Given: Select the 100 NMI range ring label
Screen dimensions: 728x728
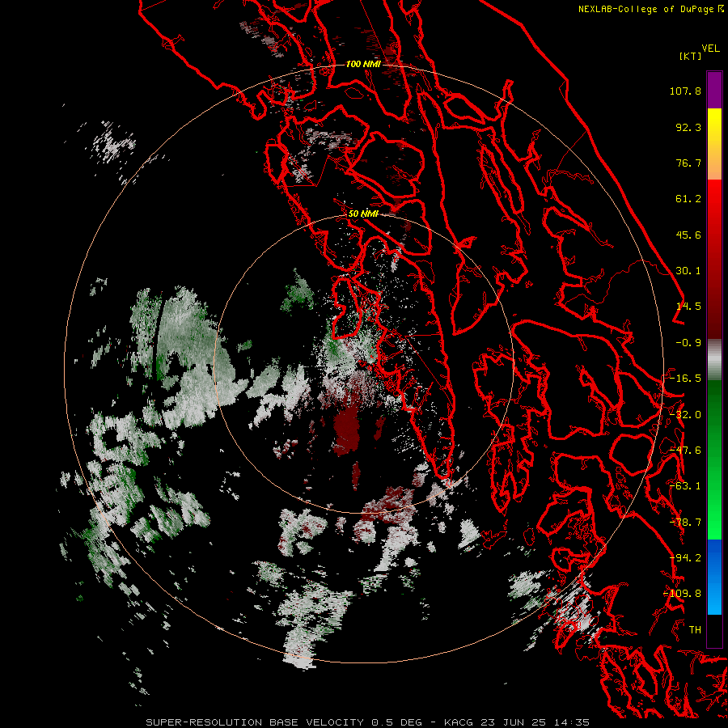Looking at the screenshot, I should point(363,64).
